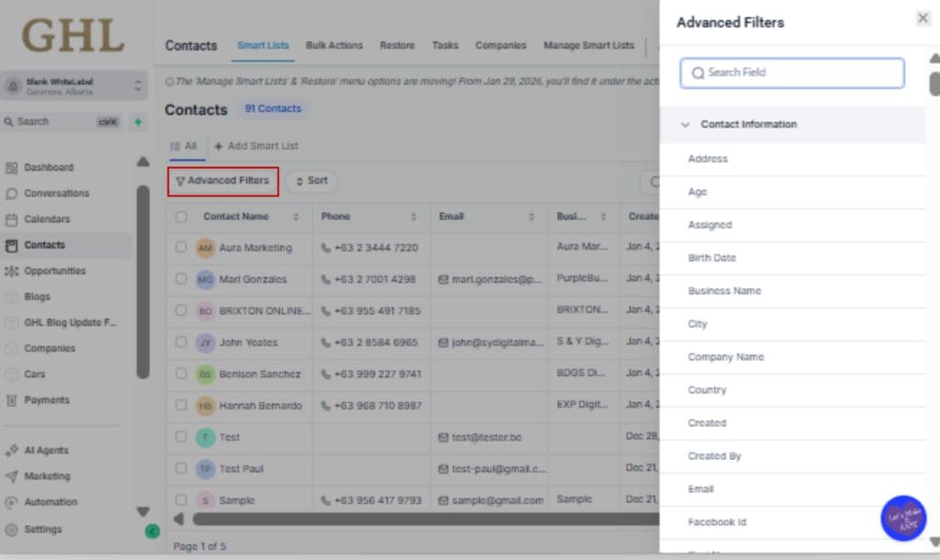The width and height of the screenshot is (940, 560).
Task: Select all contacts using the header checkbox
Action: (180, 217)
